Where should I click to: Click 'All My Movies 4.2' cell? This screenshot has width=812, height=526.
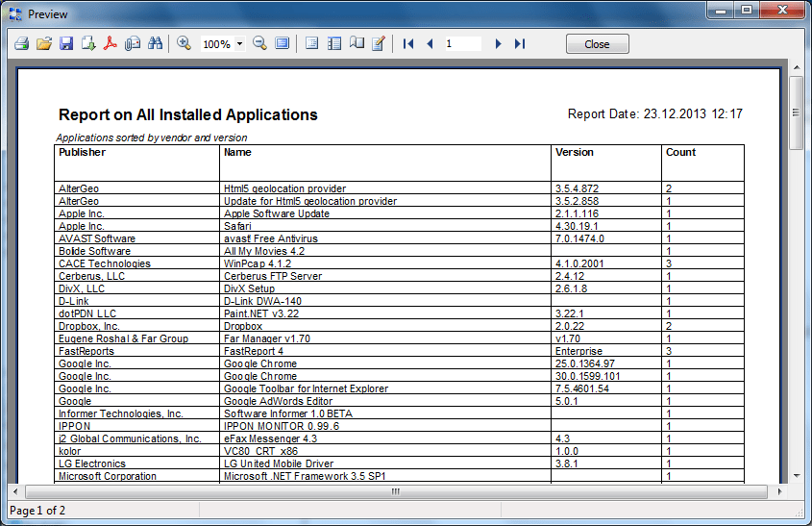point(385,251)
